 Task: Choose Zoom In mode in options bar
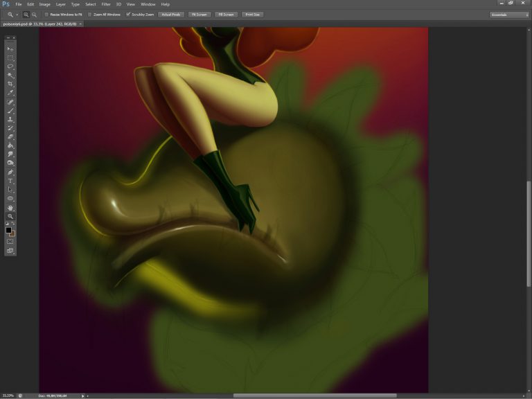26,15
